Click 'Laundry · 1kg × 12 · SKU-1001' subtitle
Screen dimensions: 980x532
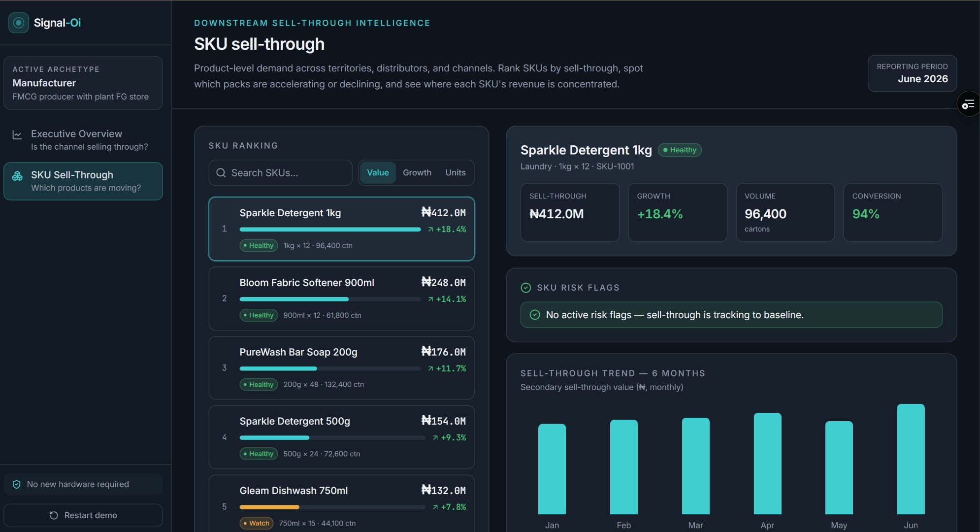coord(577,166)
